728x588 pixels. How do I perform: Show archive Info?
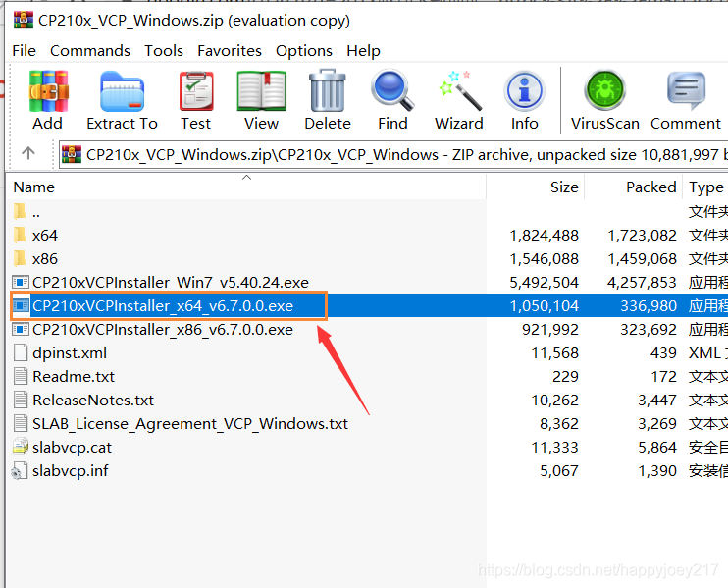coord(524,90)
